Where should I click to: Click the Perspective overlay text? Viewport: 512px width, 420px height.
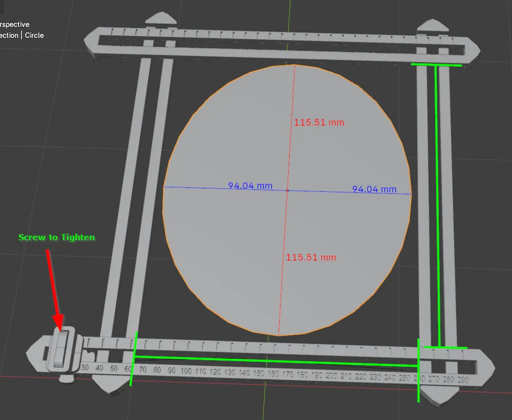15,24
